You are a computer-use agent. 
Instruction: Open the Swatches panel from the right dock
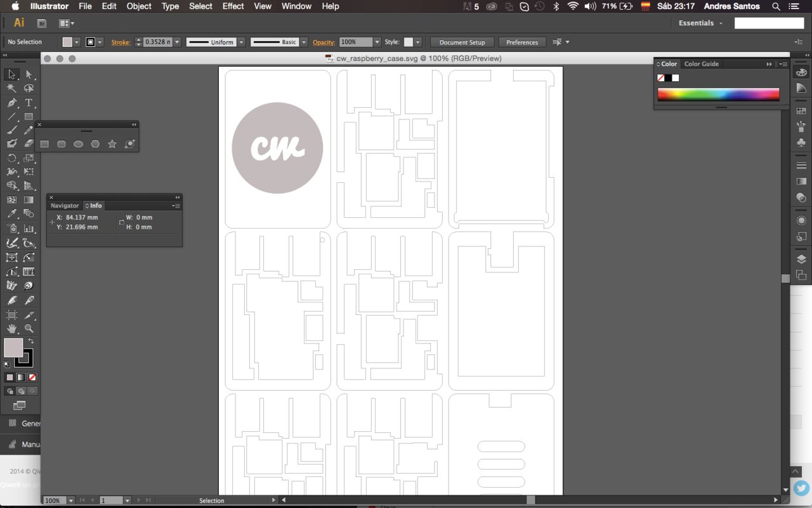(801, 111)
